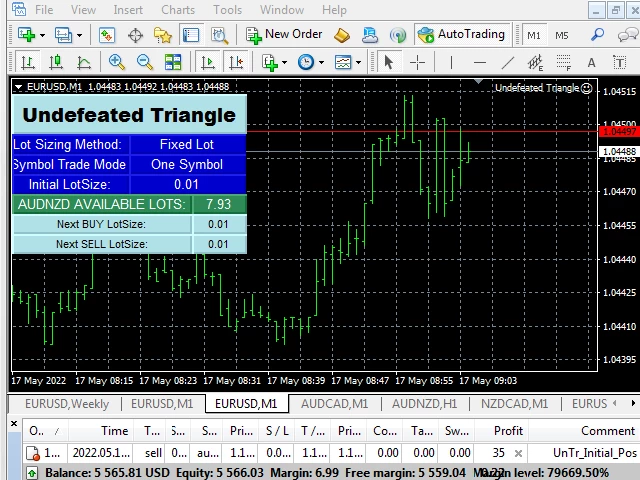Open the templates dropdown in toolbar

click(x=348, y=62)
